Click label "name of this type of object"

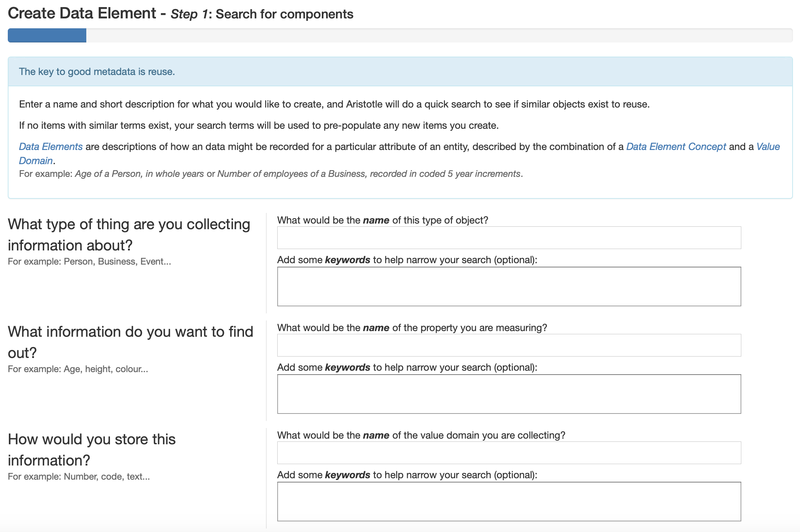[x=382, y=220]
